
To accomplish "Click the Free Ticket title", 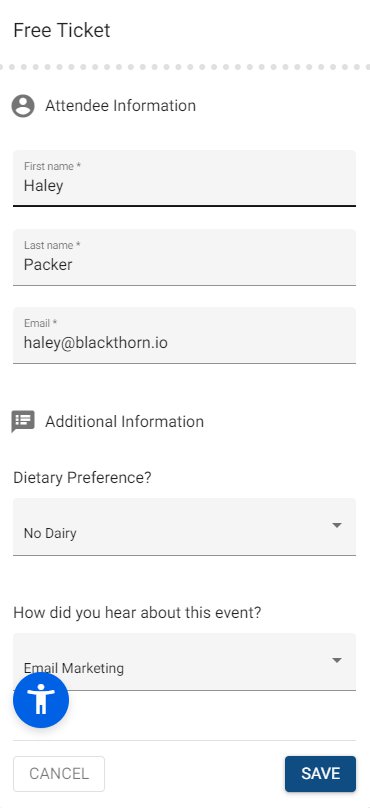I will (62, 30).
